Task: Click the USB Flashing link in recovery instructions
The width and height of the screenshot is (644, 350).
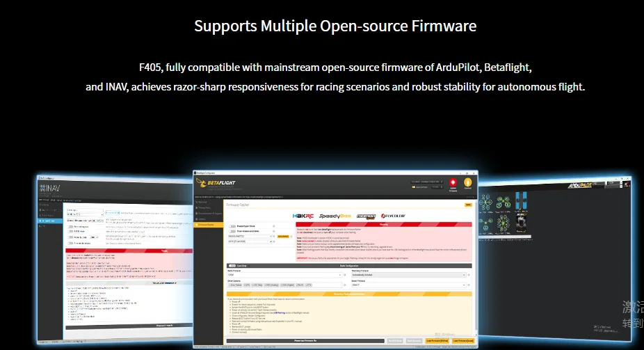Action: 280,313
